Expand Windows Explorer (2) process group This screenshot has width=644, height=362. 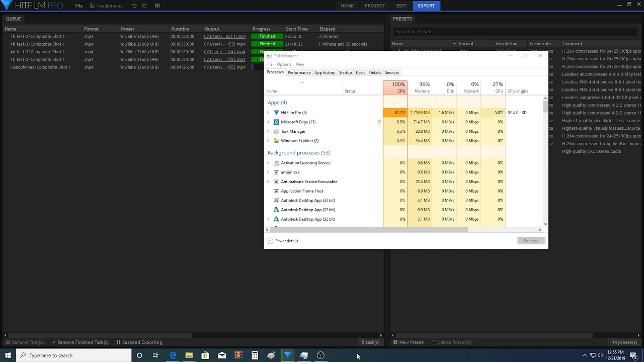coord(268,141)
